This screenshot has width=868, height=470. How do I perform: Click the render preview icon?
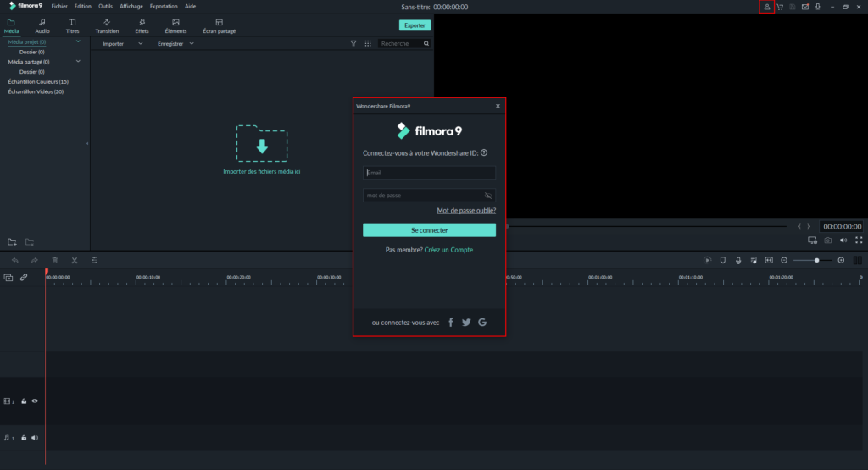(x=707, y=260)
